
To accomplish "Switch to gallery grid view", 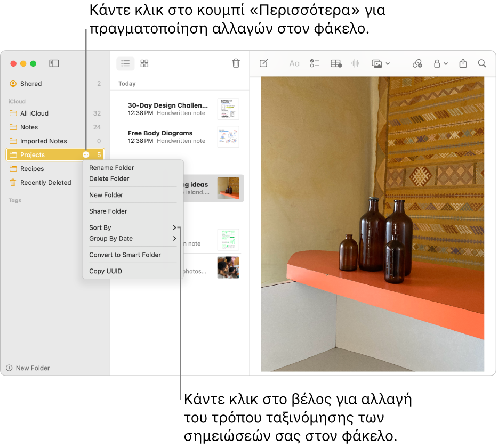I will (144, 63).
